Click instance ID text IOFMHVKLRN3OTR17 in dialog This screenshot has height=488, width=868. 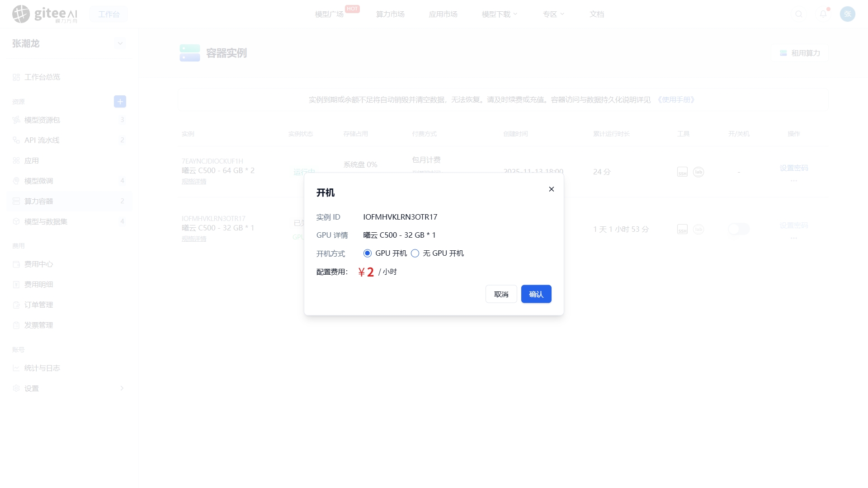[x=400, y=217]
